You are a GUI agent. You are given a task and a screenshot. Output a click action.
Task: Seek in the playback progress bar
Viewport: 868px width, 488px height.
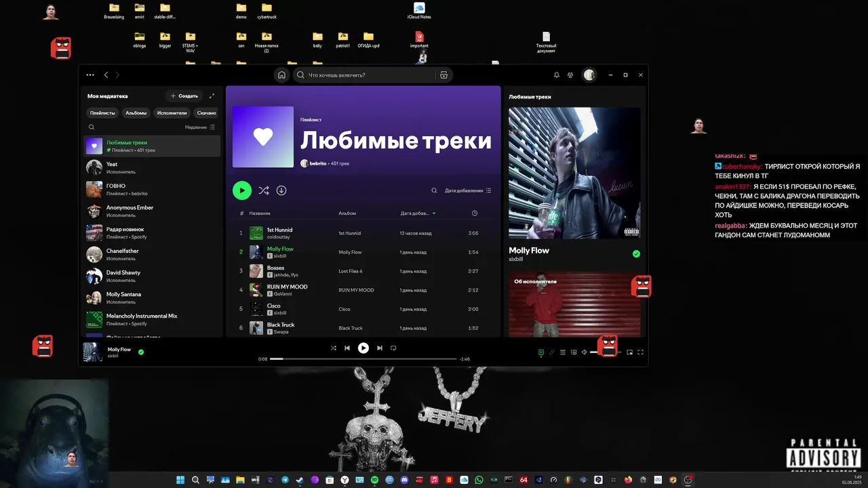(363, 359)
